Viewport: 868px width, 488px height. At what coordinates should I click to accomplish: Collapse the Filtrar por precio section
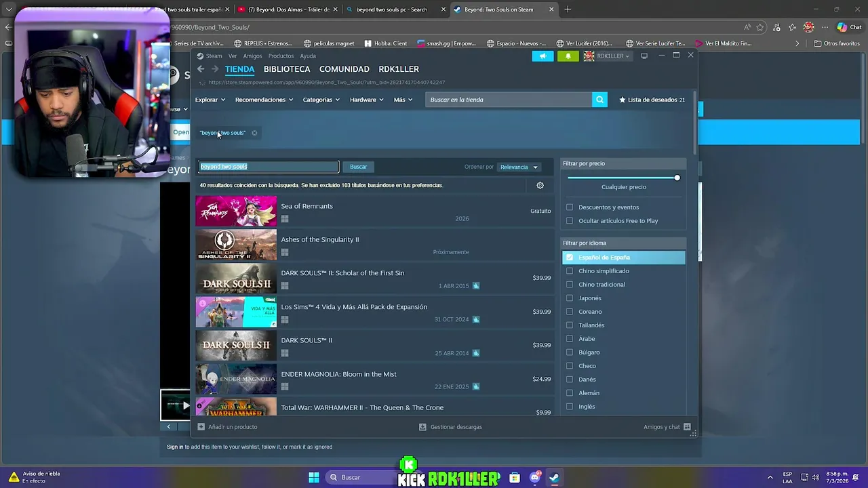tap(624, 163)
